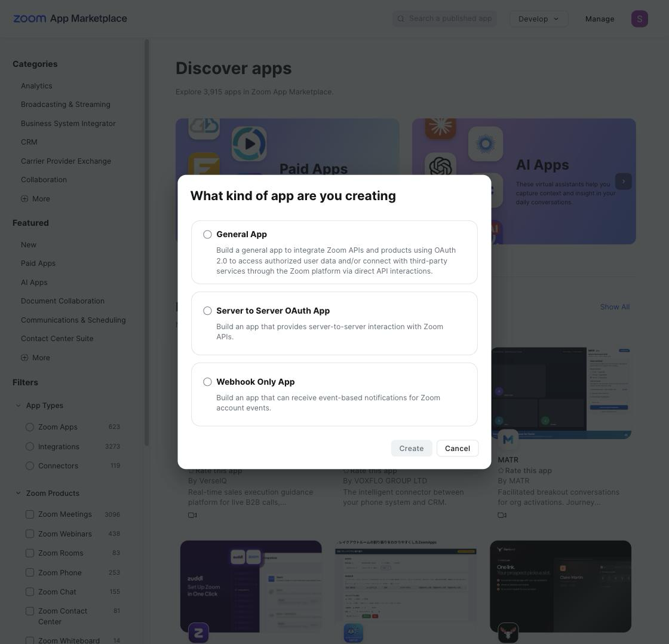Click Show All link
Screen dimensions: 669x644
tap(615, 307)
